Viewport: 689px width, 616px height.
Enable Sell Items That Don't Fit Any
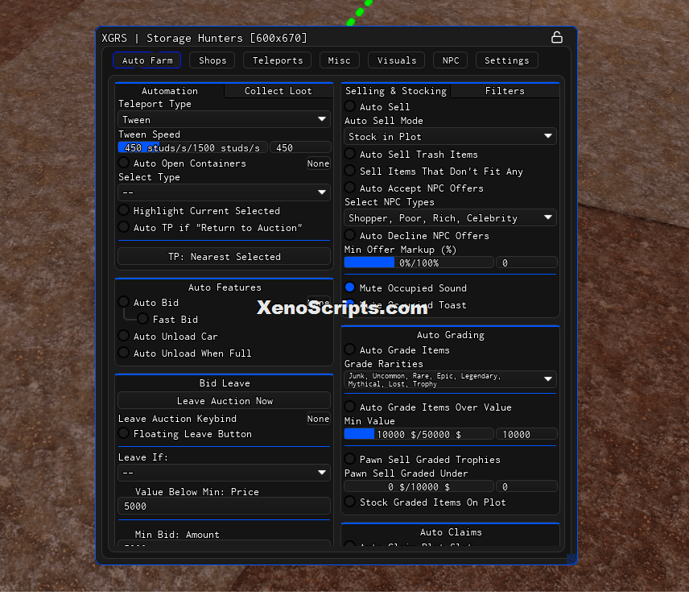point(350,171)
